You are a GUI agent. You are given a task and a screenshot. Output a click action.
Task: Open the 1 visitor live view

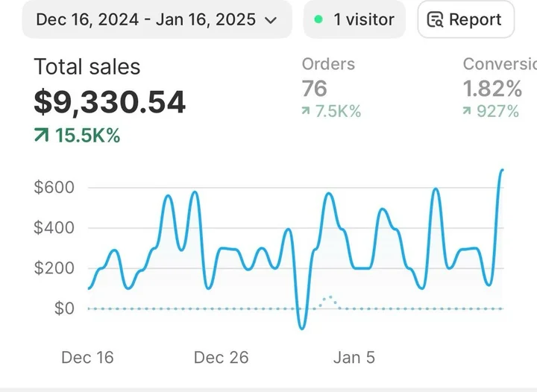(354, 19)
